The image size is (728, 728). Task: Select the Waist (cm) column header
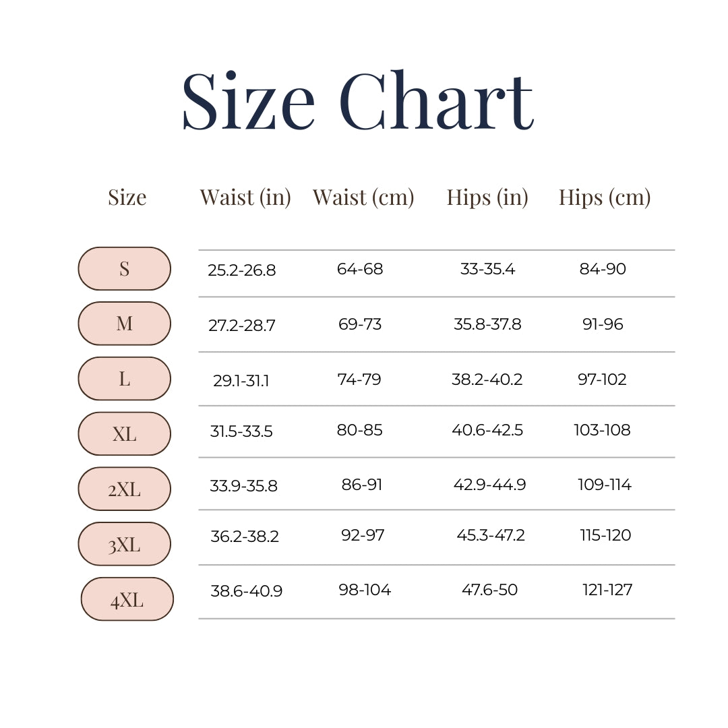point(363,198)
